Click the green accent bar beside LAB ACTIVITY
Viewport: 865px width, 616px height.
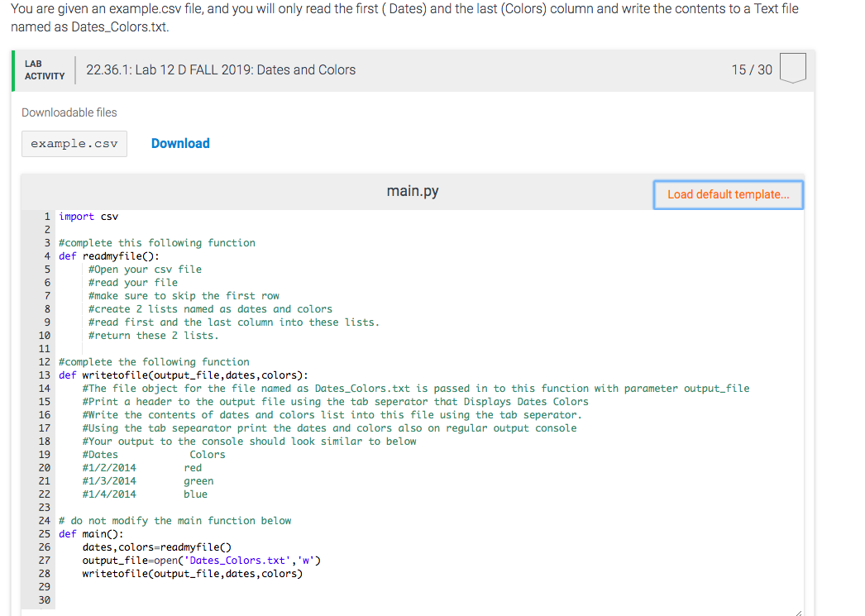tap(14, 69)
